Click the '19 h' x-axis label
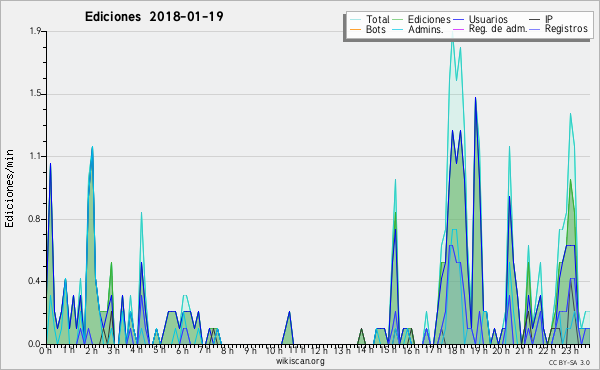The image size is (600, 370). [478, 351]
